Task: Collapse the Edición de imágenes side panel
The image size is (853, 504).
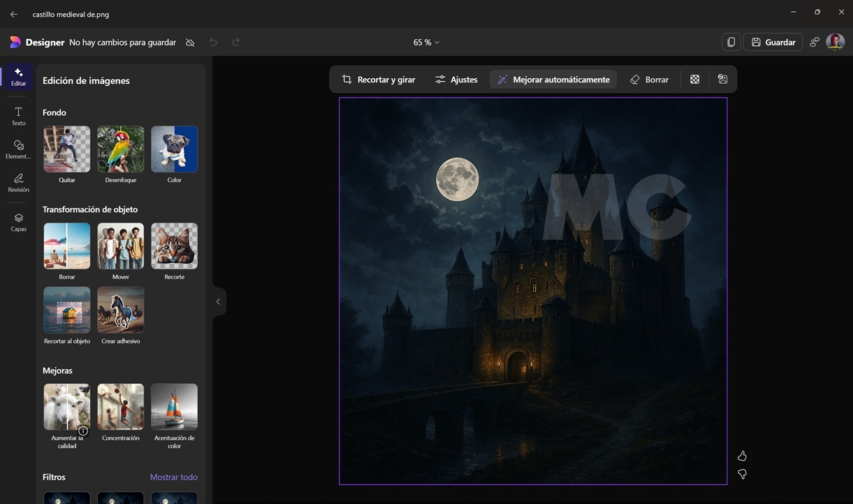Action: (218, 302)
